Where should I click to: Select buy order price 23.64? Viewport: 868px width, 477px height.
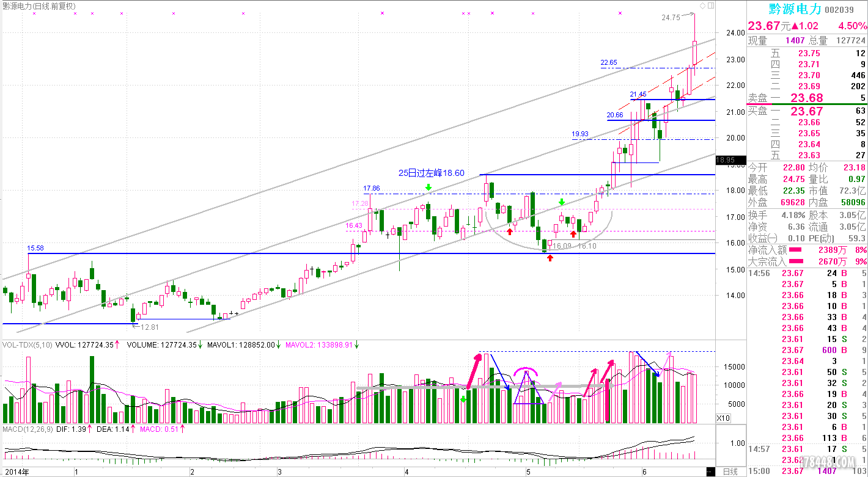[809, 144]
